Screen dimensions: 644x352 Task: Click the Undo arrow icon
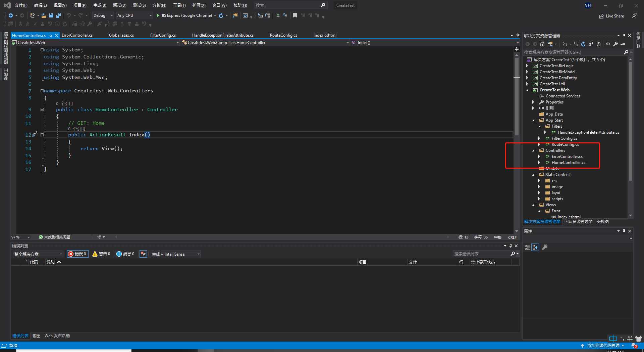point(68,15)
